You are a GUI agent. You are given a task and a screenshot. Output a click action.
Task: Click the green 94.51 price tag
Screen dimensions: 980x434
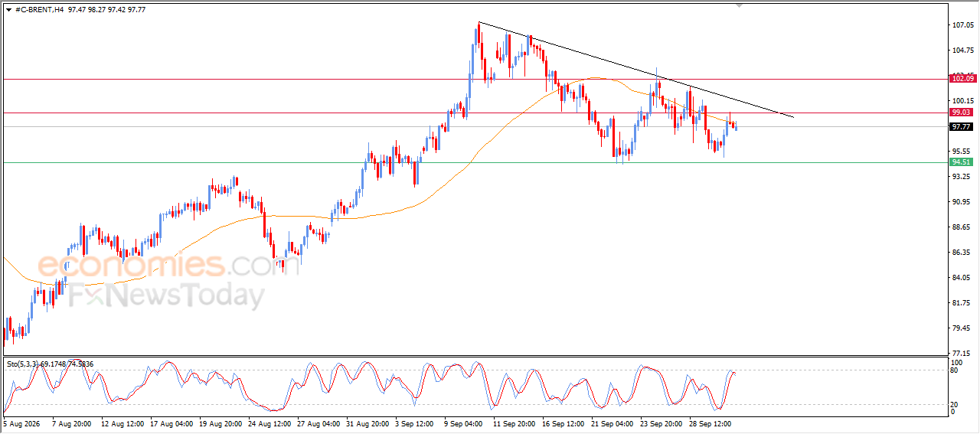(961, 162)
